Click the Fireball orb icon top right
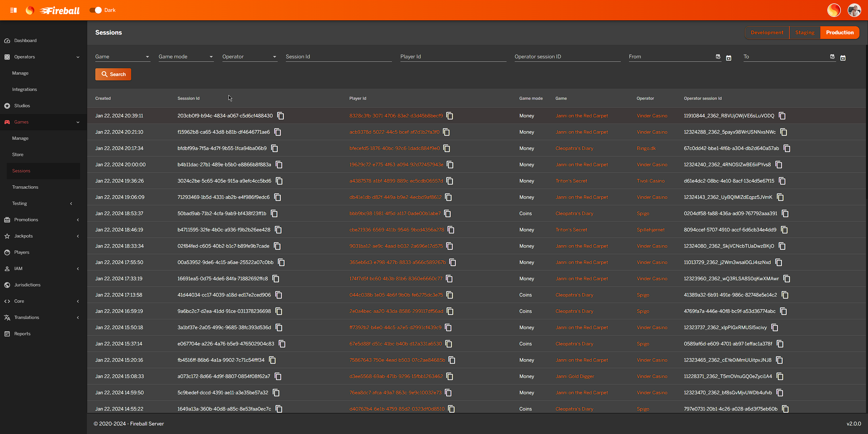The image size is (868, 434). click(834, 10)
